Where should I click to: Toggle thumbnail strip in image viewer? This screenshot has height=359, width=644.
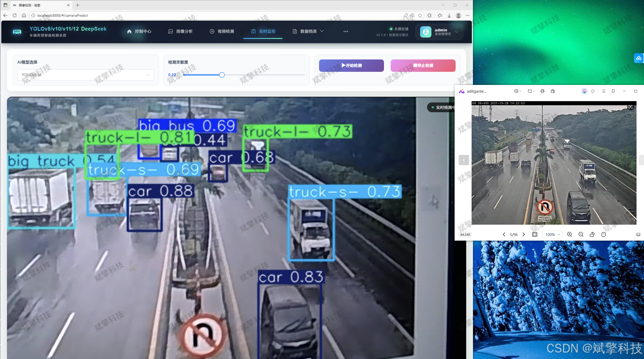coord(638,234)
